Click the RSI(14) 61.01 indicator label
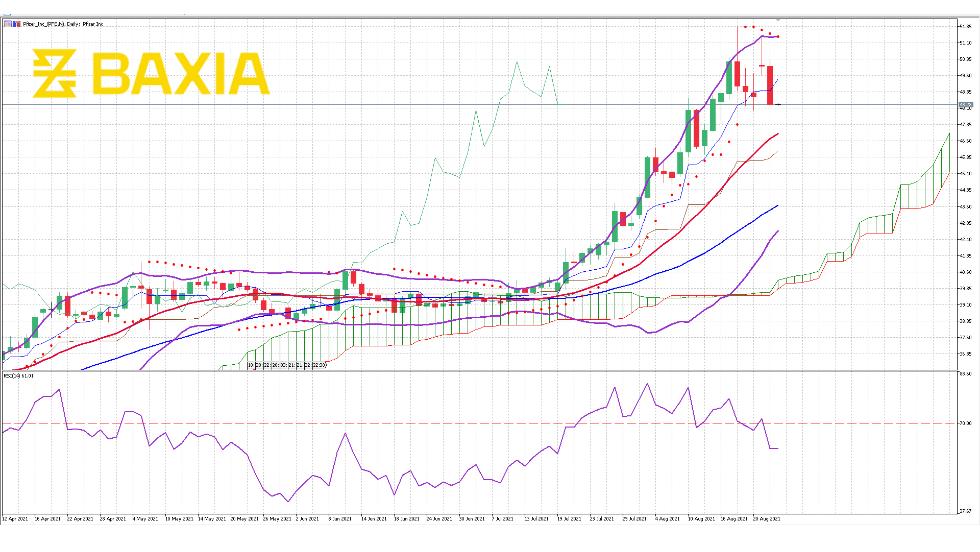 19,376
